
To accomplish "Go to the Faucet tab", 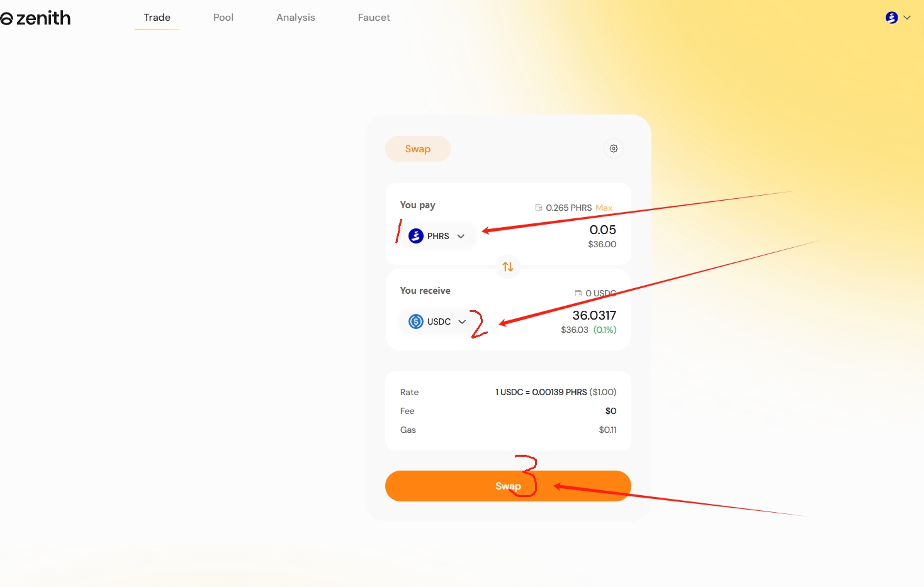I will coord(374,18).
